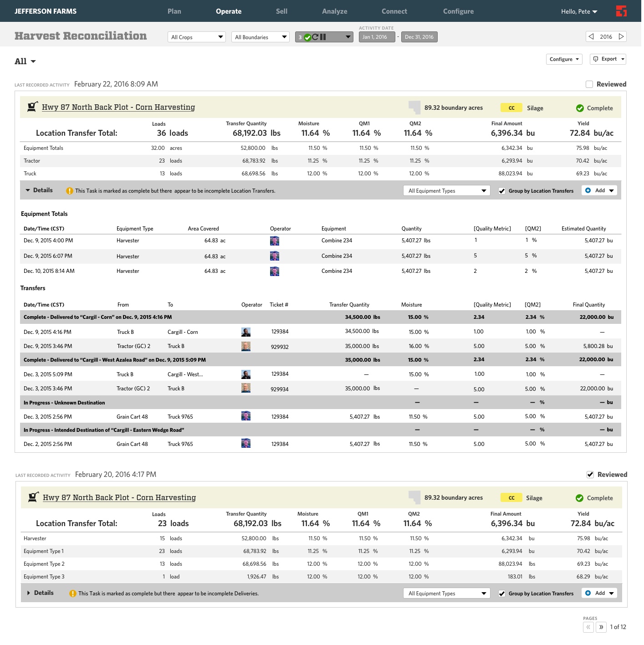Click blue plus icon on first Add button
The image size is (644, 645).
pos(588,190)
